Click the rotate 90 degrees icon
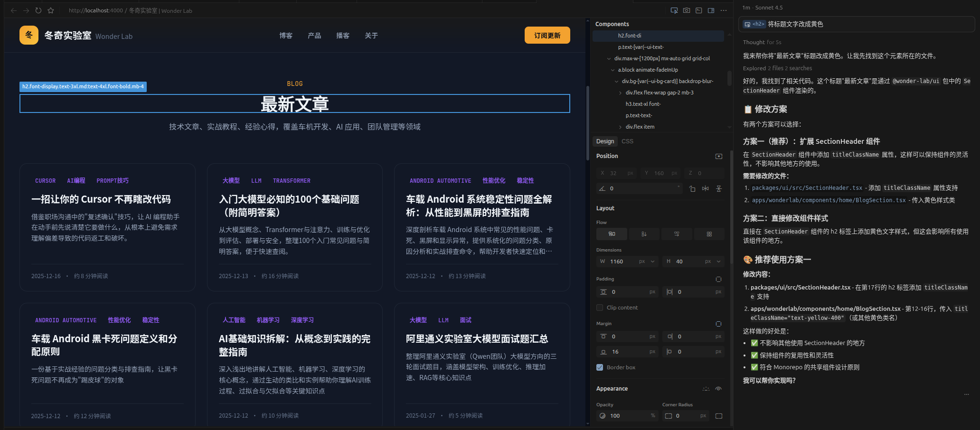This screenshot has height=430, width=980. pos(692,188)
